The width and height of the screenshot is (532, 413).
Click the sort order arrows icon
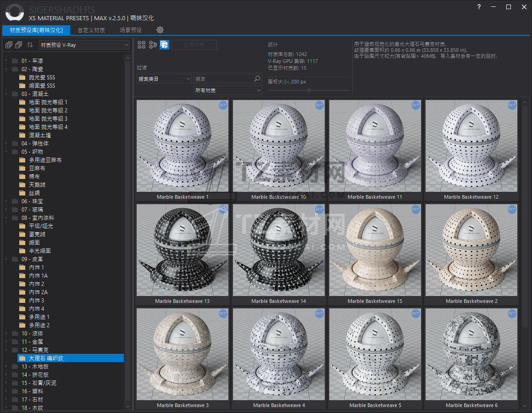pyautogui.click(x=30, y=45)
